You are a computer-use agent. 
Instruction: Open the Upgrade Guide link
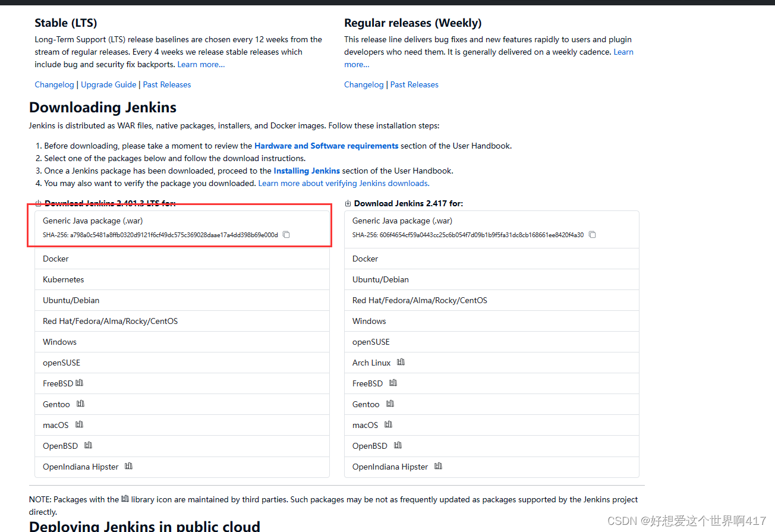tap(109, 84)
